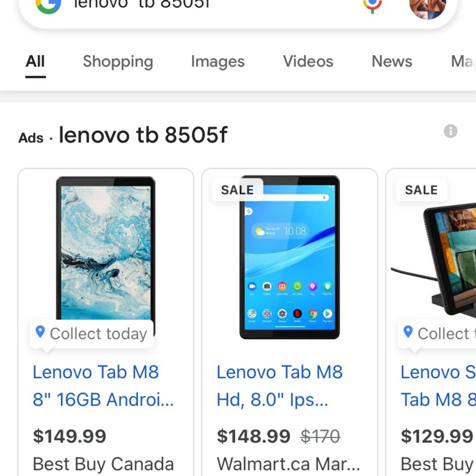Open the Videos tab
Viewport: 476px width, 476px height.
[x=308, y=61]
